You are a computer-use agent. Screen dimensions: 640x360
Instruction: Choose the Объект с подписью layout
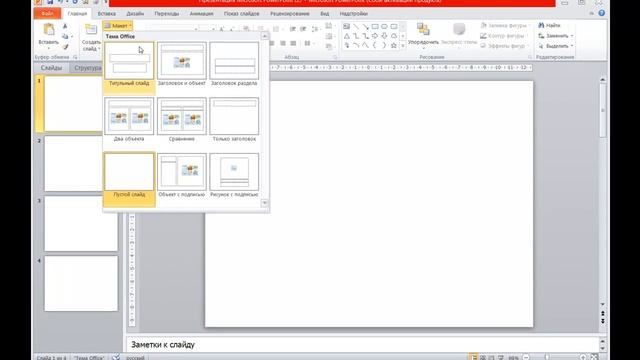182,176
